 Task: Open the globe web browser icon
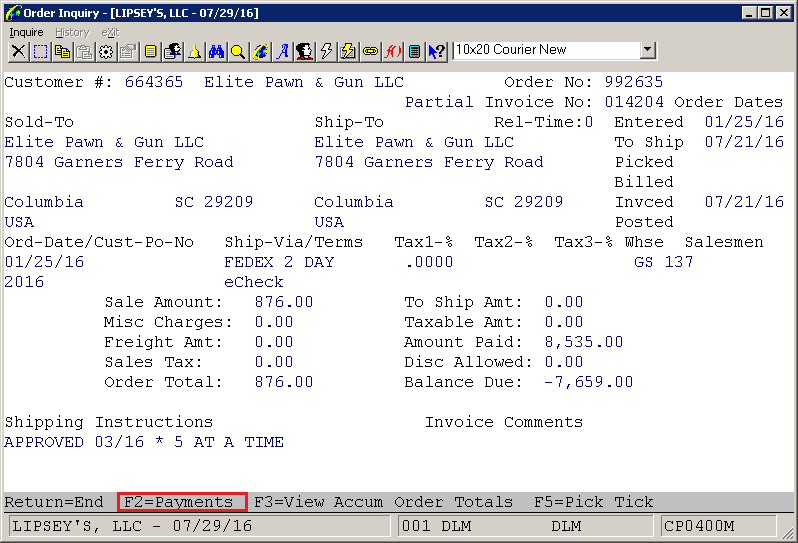260,51
